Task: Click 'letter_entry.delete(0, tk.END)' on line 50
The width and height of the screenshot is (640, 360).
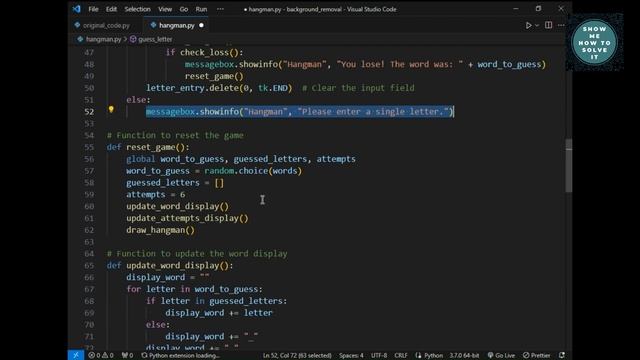Action: point(219,88)
